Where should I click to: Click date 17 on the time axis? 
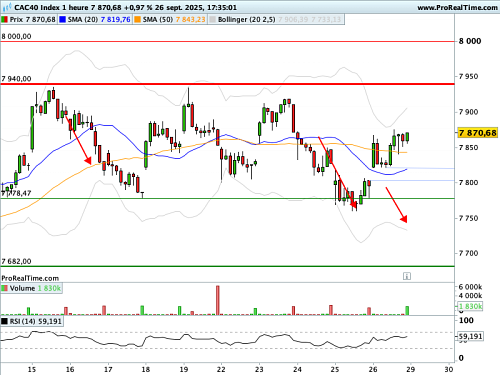point(108,369)
